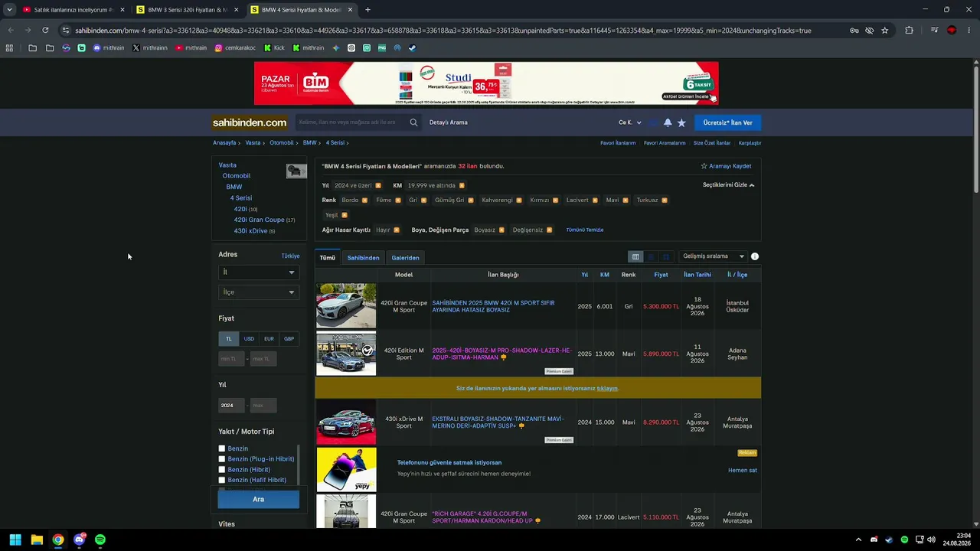The image size is (980, 551).
Task: Switch to the Sahibinden listings tab
Action: (x=363, y=258)
